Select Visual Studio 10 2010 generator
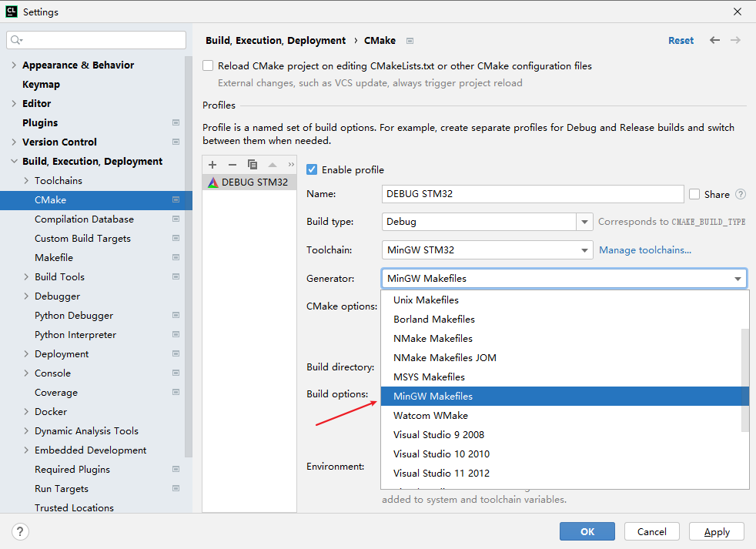 coord(561,454)
